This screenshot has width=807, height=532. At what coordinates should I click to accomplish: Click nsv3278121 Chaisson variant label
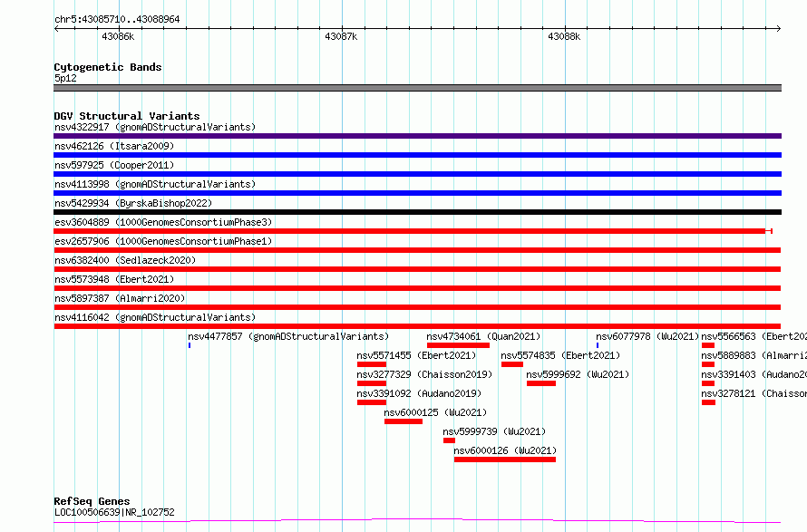pyautogui.click(x=754, y=393)
